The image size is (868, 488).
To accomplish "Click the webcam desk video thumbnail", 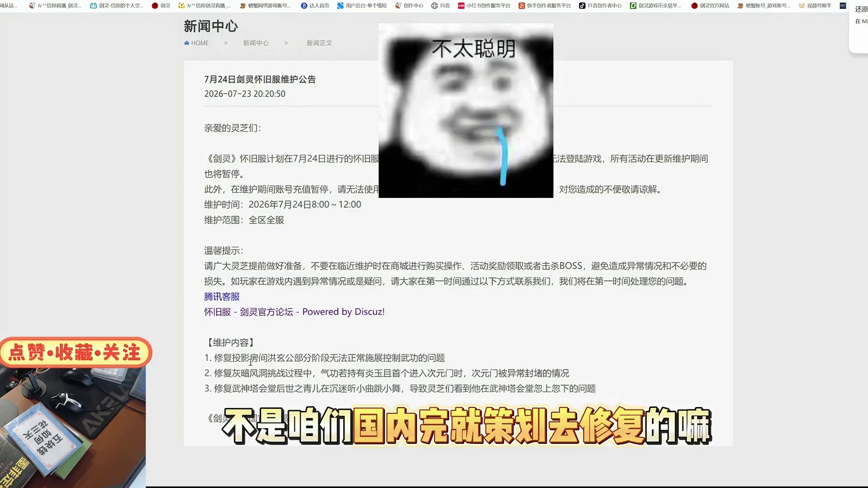I will point(73,427).
